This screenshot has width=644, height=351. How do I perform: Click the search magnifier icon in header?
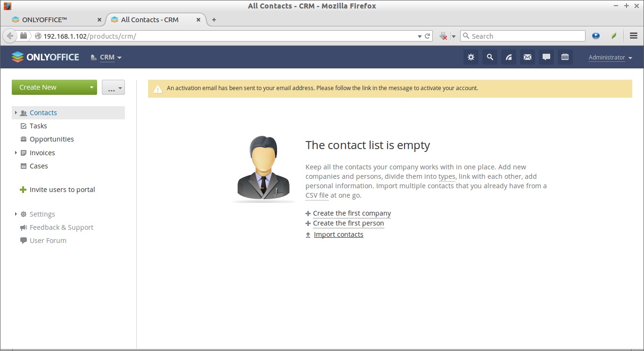490,57
